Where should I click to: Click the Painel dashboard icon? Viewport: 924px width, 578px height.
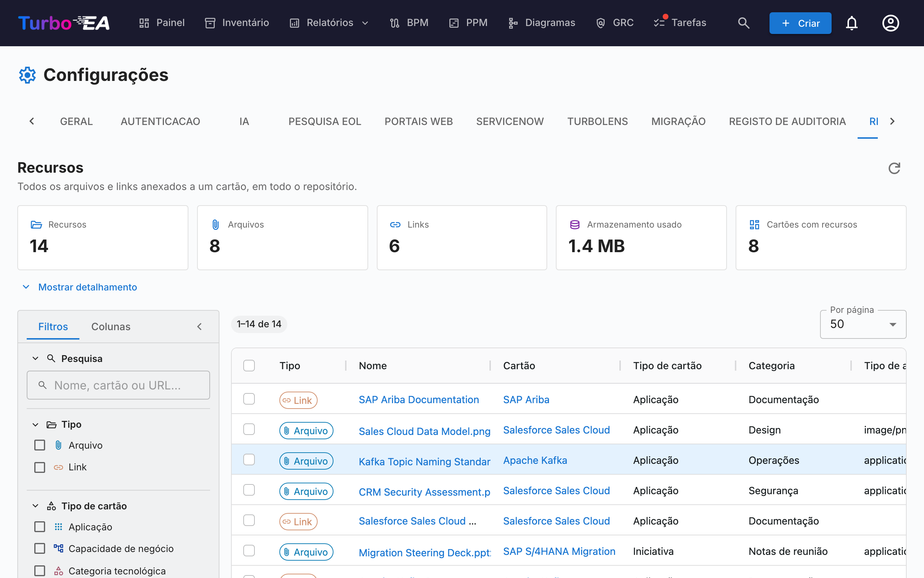pyautogui.click(x=144, y=23)
